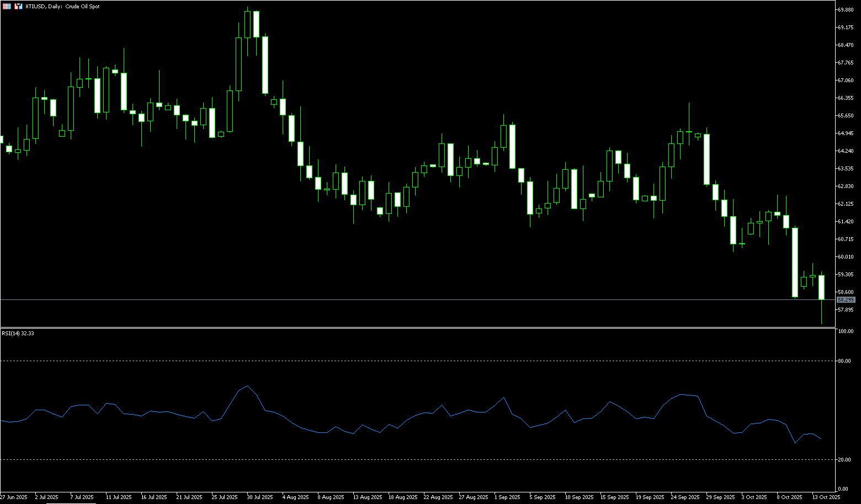
Task: Click the 69.880 price axis label
Action: 846,9
